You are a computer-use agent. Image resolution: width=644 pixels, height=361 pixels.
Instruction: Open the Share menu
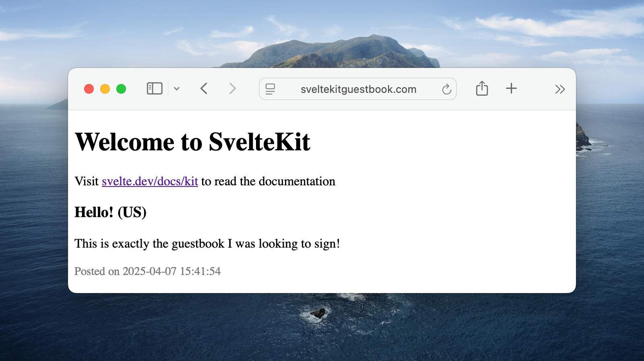(482, 88)
